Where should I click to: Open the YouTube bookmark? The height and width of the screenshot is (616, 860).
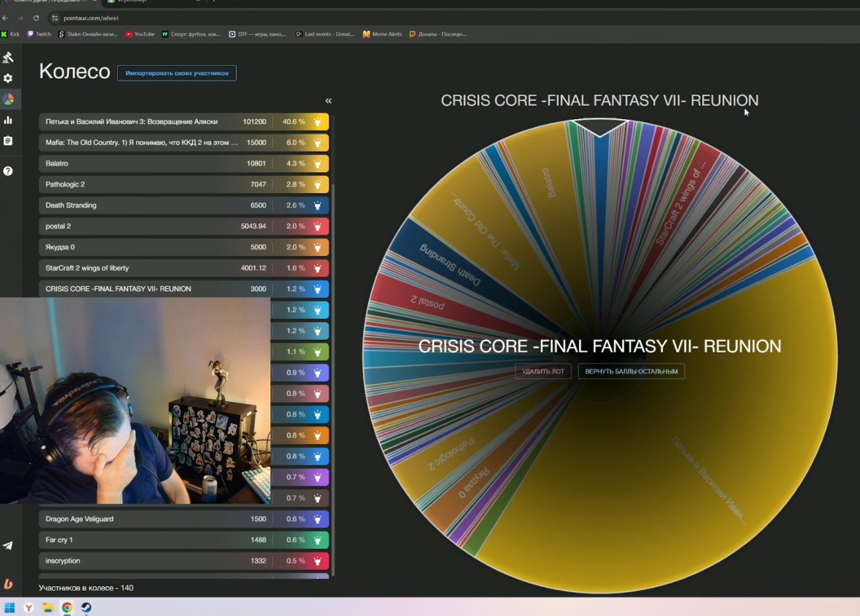(x=140, y=34)
